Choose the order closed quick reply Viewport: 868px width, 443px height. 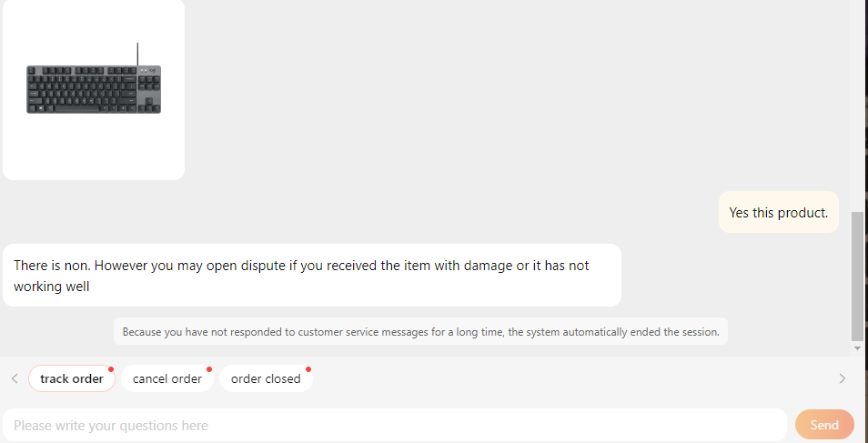tap(266, 378)
